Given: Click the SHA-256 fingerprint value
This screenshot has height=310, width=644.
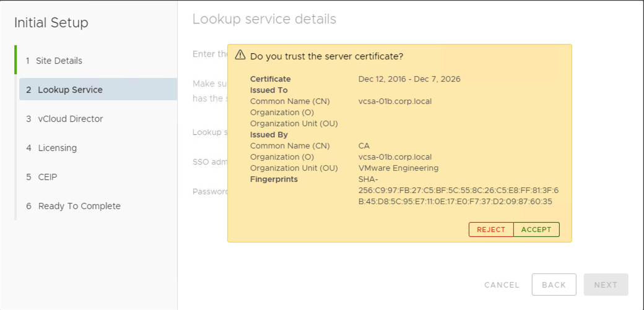Looking at the screenshot, I should pyautogui.click(x=458, y=191).
